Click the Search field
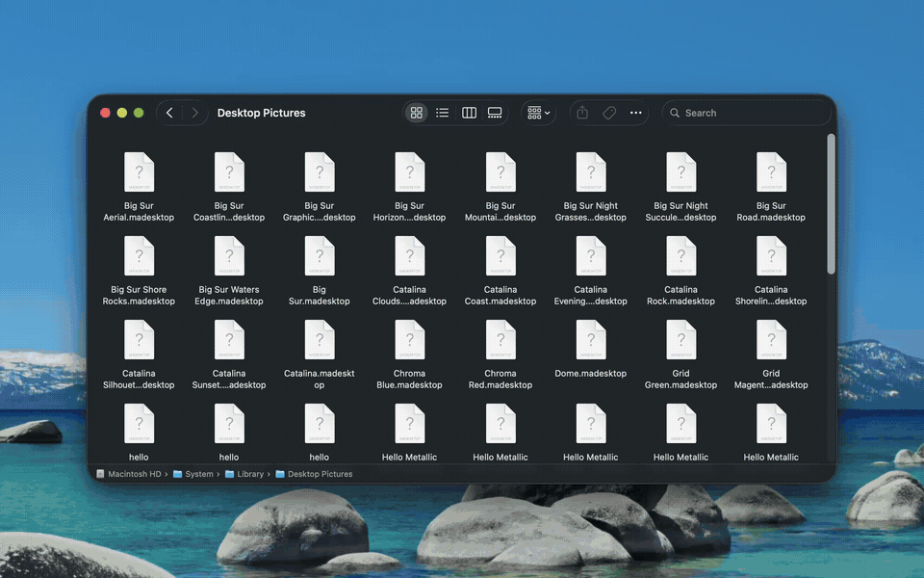924x578 pixels. tap(746, 113)
